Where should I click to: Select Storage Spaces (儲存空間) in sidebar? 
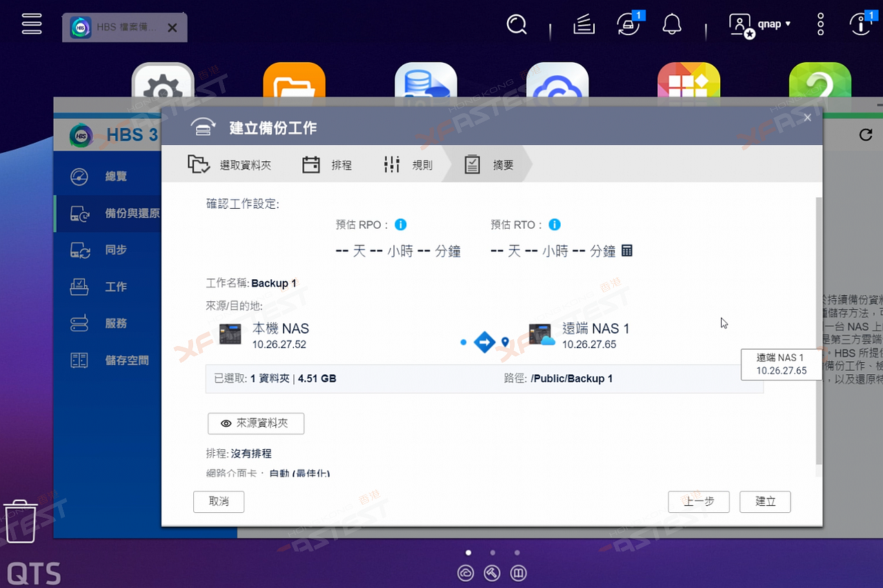click(x=108, y=361)
